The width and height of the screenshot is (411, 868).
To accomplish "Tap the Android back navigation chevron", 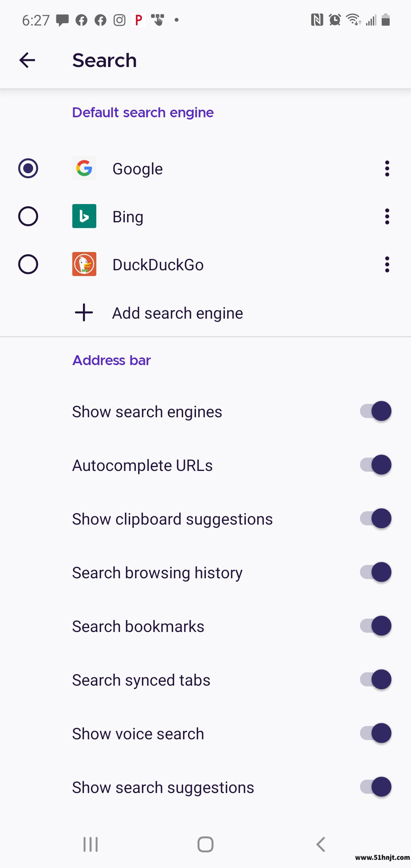I will [x=321, y=844].
